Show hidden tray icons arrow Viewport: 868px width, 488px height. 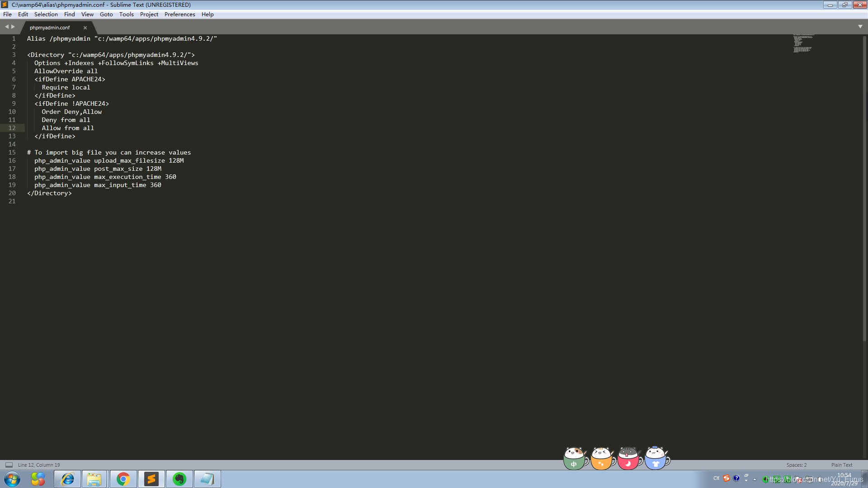[x=755, y=479]
